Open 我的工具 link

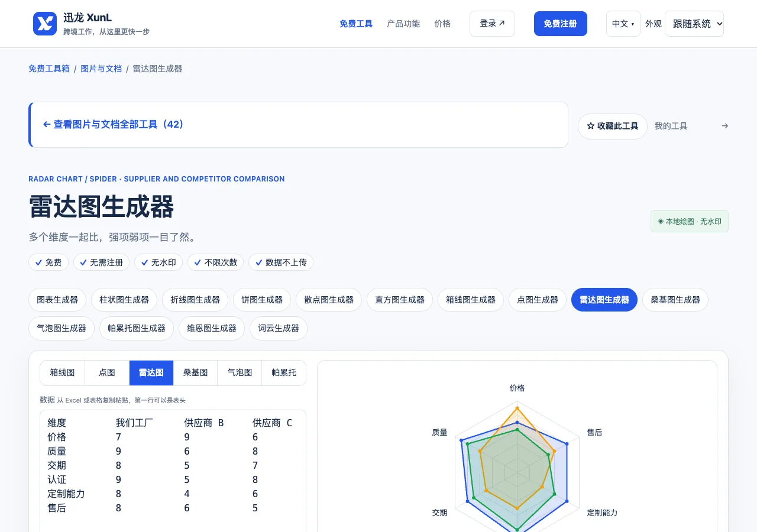click(671, 126)
